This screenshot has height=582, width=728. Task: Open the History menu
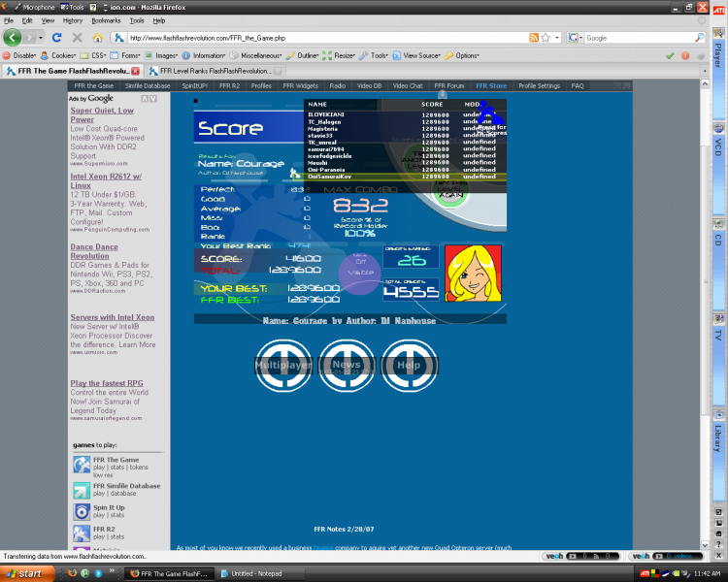click(x=73, y=20)
